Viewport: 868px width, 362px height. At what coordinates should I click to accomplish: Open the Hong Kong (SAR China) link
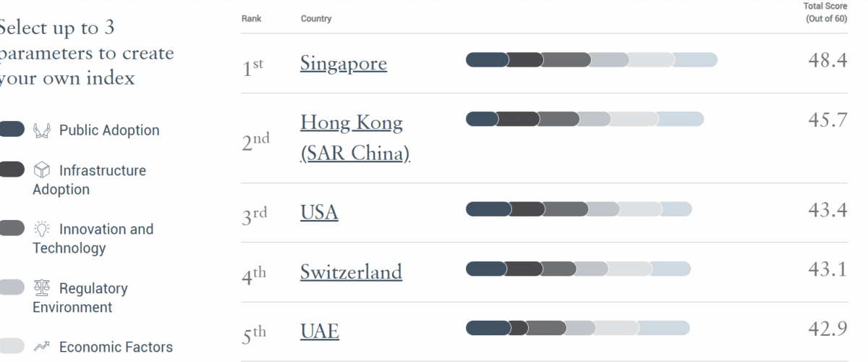(354, 138)
